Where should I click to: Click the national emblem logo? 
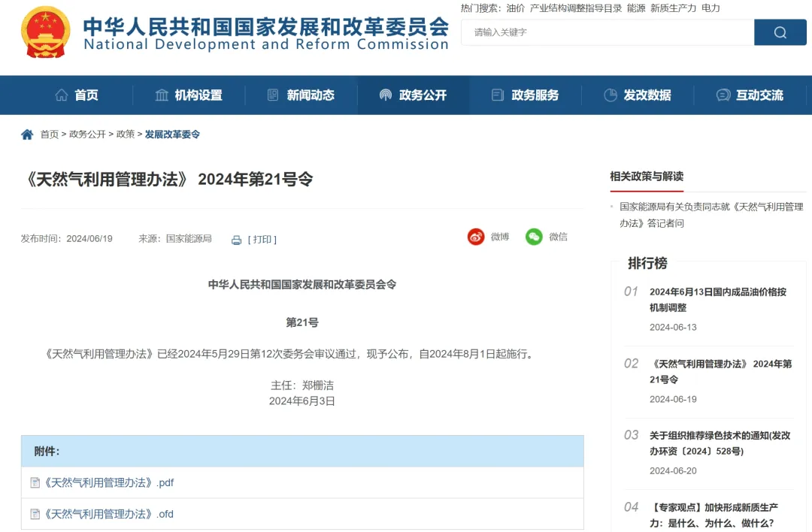[46, 32]
